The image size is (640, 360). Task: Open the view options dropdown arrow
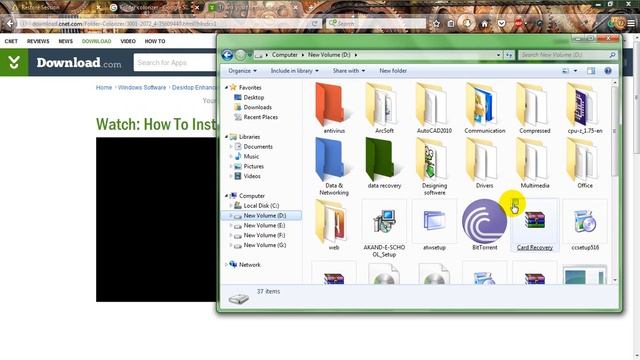pos(576,71)
